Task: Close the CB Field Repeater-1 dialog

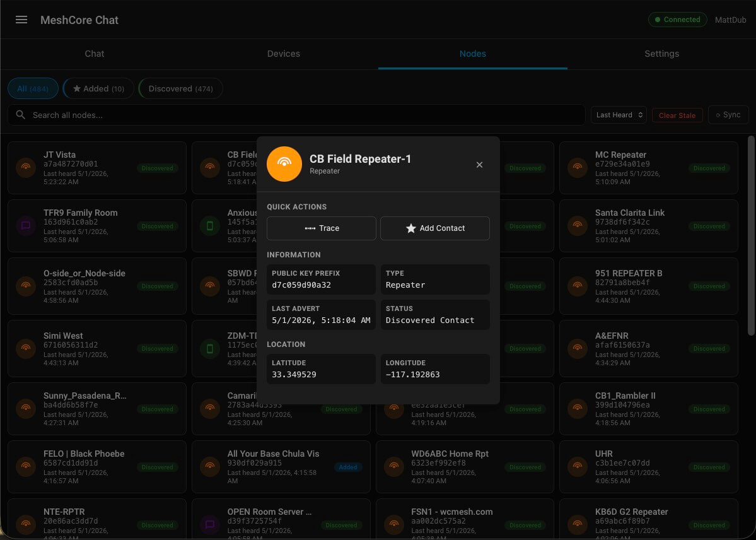Action: pyautogui.click(x=479, y=165)
